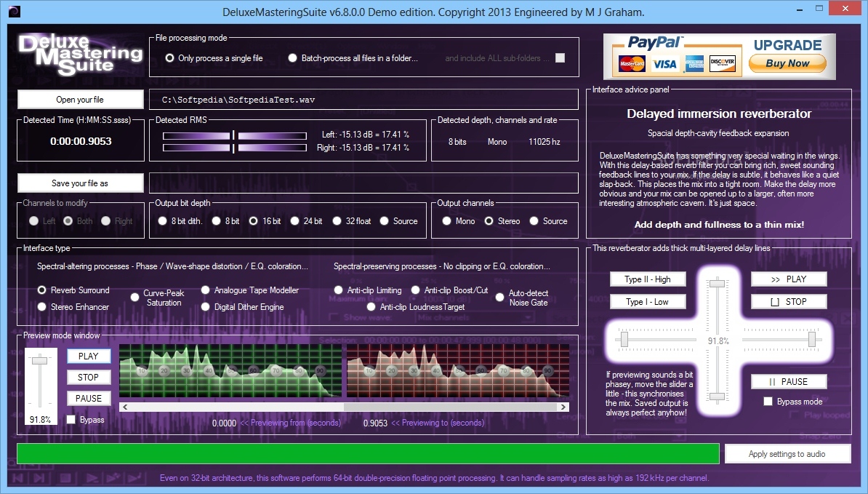Viewport: 868px width, 494px height.
Task: Click the Deluxe Mastering Suite logo
Action: pyautogui.click(x=80, y=55)
